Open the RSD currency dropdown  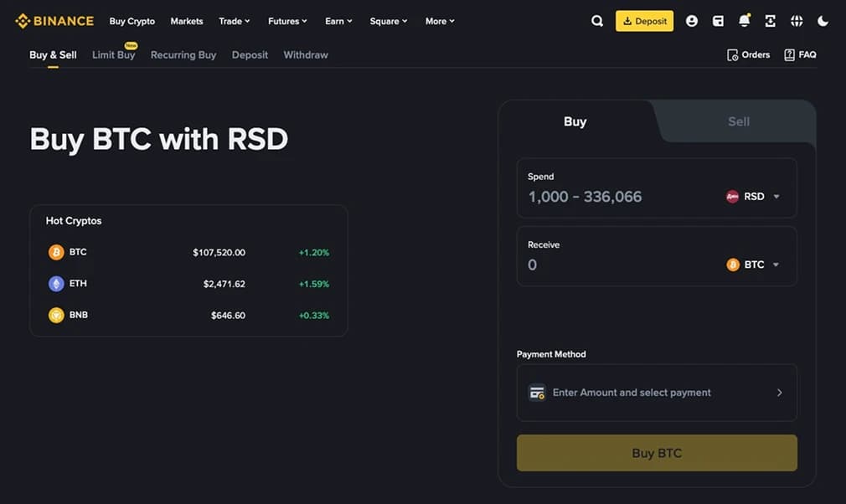click(754, 196)
